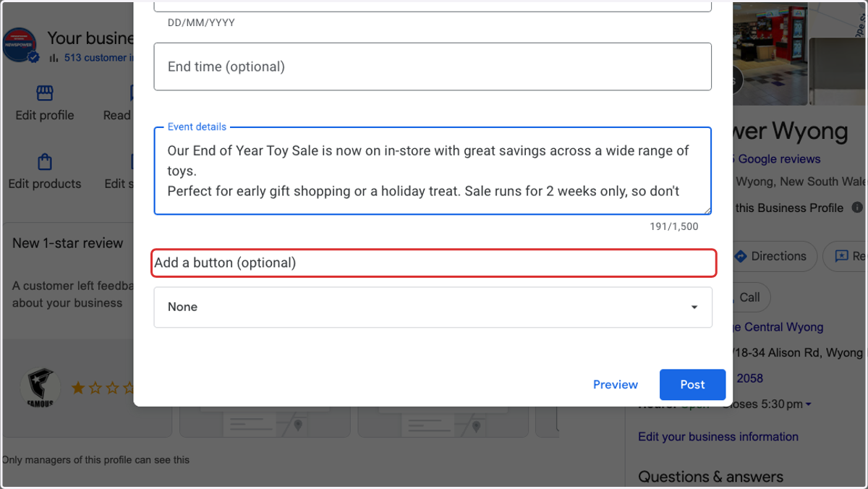The width and height of the screenshot is (868, 489).
Task: Click the 191/1,500 character counter text
Action: coord(674,226)
